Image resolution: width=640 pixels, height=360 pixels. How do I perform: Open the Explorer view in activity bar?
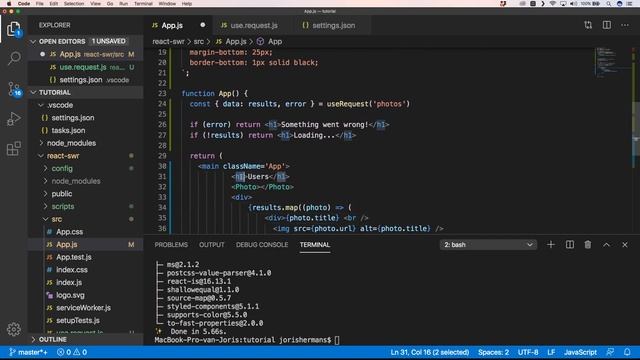13,29
